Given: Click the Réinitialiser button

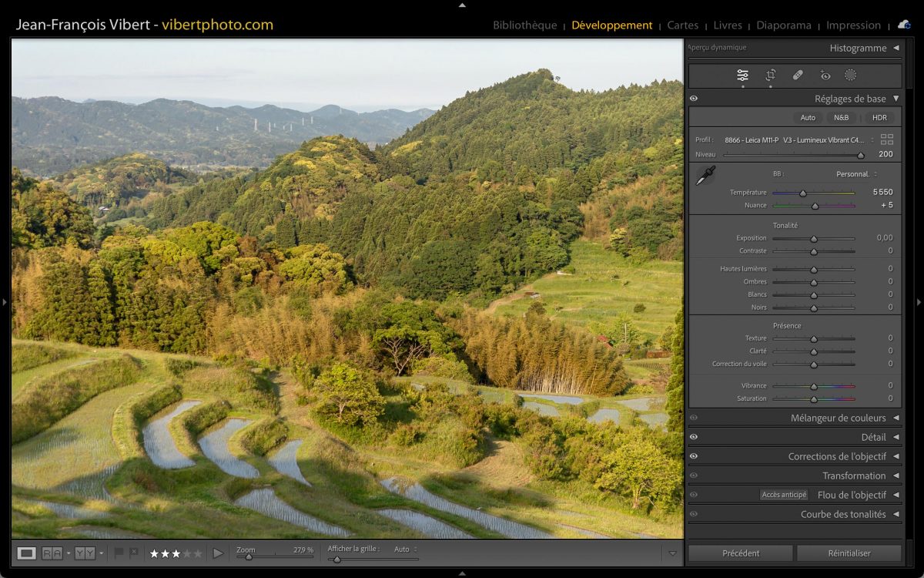Looking at the screenshot, I should 849,553.
